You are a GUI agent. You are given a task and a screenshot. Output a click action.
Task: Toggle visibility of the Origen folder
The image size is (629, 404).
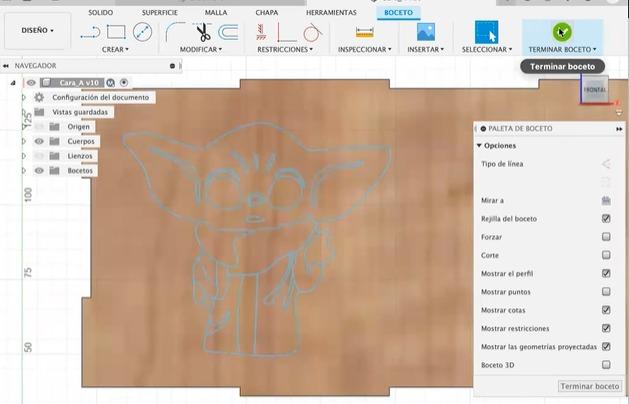tap(39, 127)
